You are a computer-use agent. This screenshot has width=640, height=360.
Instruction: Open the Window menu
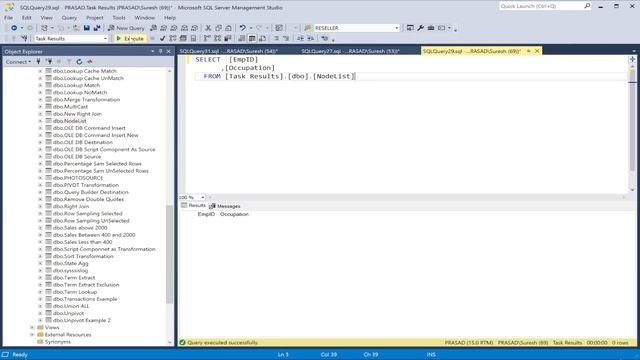click(x=144, y=18)
